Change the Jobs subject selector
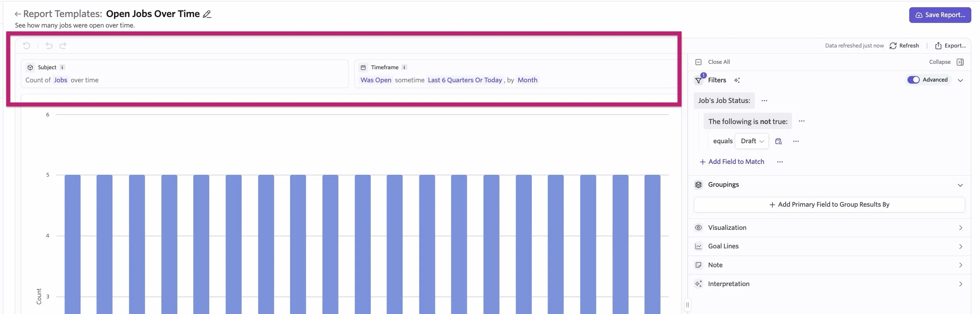The width and height of the screenshot is (980, 314). point(61,80)
